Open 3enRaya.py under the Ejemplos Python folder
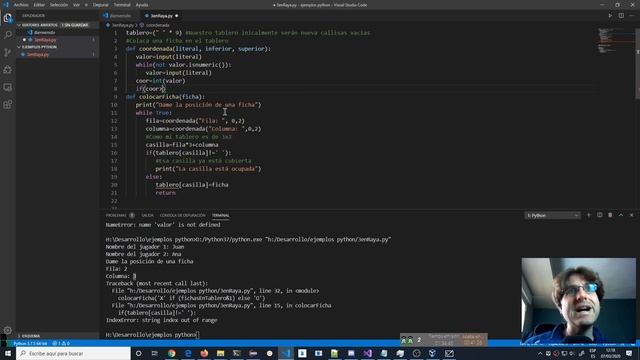Viewport: 640px width, 360px height. [57, 54]
